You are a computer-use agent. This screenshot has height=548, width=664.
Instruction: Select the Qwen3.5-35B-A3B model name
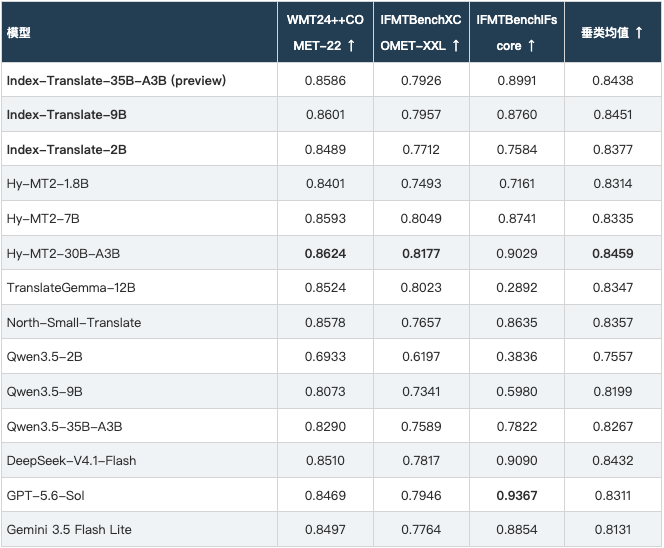point(65,426)
